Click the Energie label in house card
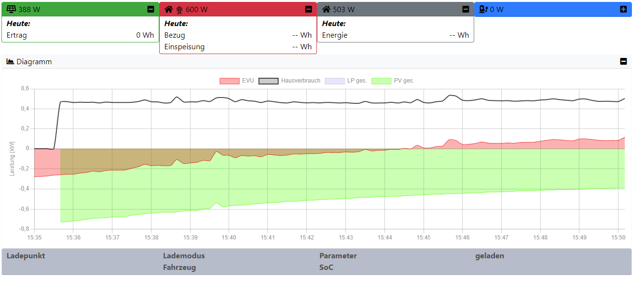 coord(335,35)
